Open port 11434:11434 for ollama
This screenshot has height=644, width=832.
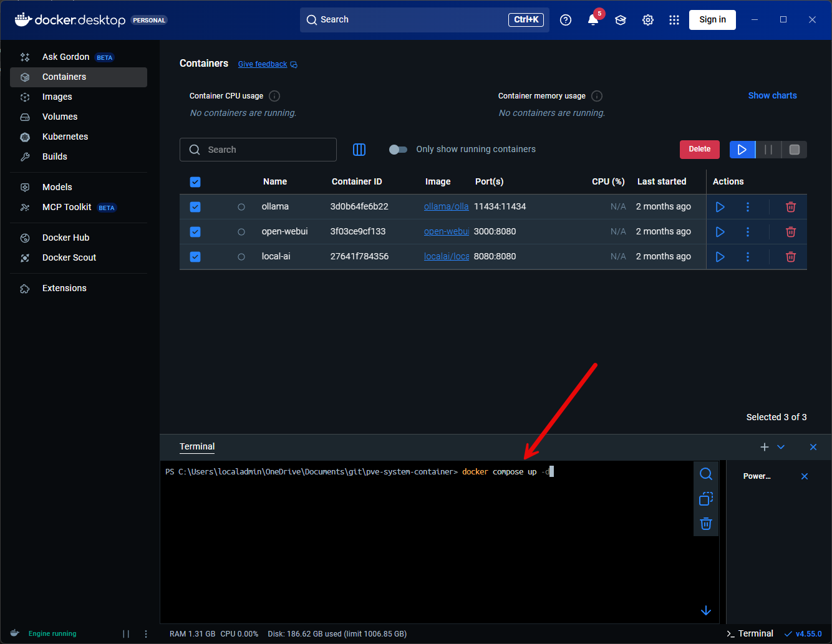coord(500,207)
